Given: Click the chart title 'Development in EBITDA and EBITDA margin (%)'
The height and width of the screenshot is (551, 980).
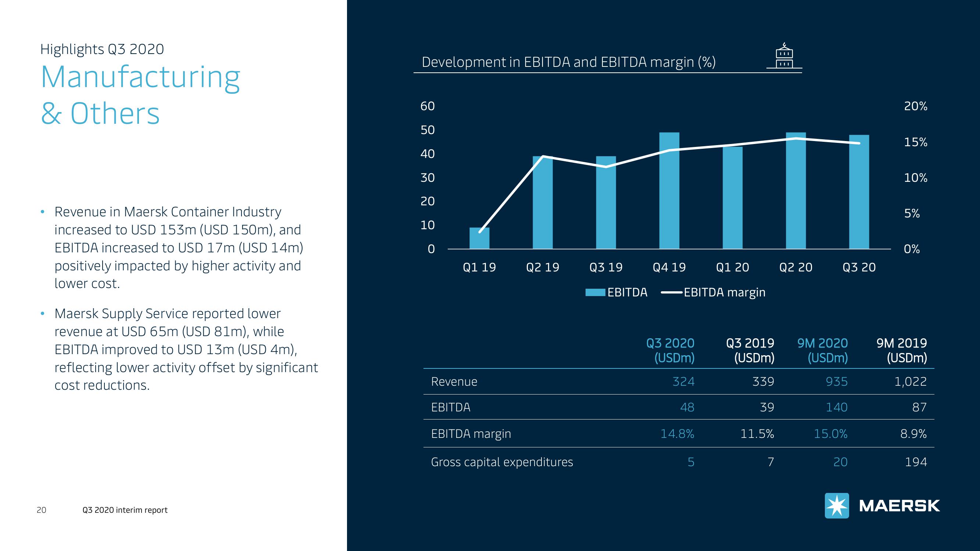Looking at the screenshot, I should (x=569, y=62).
